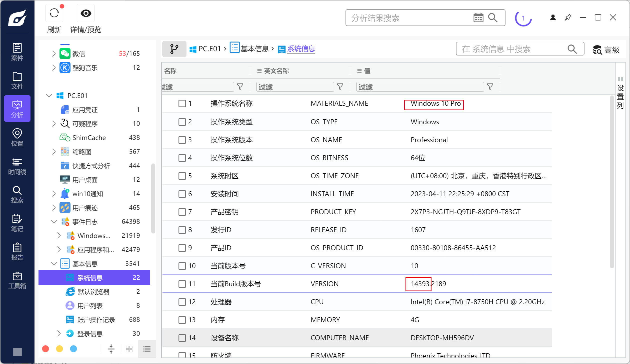Select 用户列表 tree item

(94, 305)
